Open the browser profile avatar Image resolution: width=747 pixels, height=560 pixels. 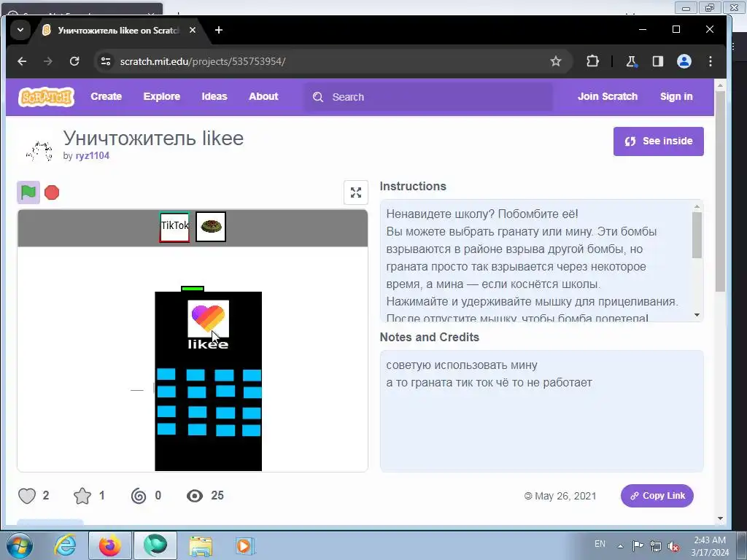coord(684,61)
